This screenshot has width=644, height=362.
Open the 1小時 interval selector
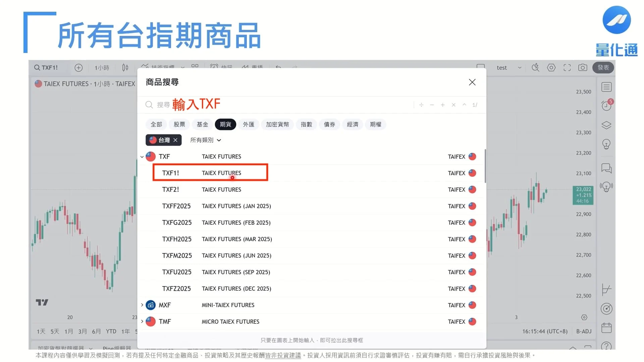pos(102,68)
